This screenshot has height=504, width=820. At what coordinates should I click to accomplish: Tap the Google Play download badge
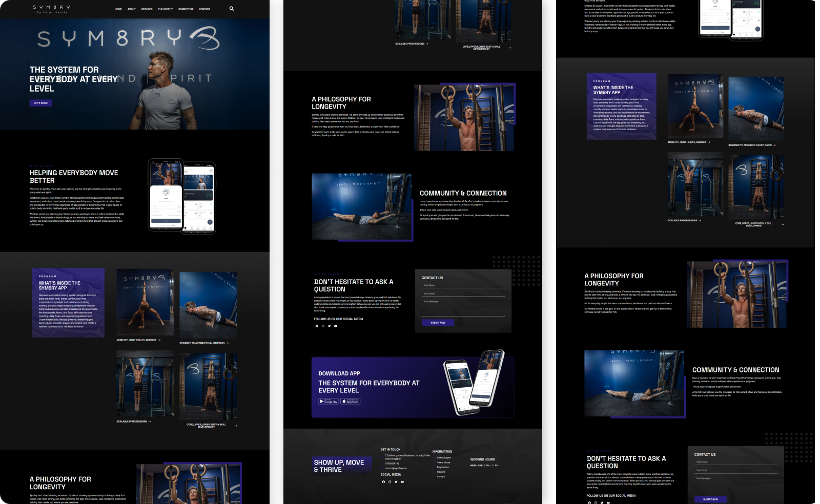[x=328, y=401]
